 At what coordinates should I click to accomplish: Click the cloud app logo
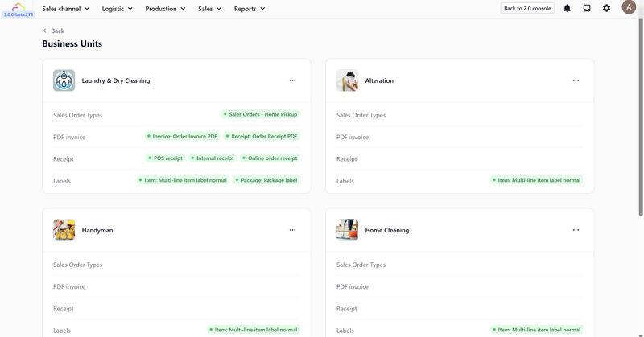[18, 7]
